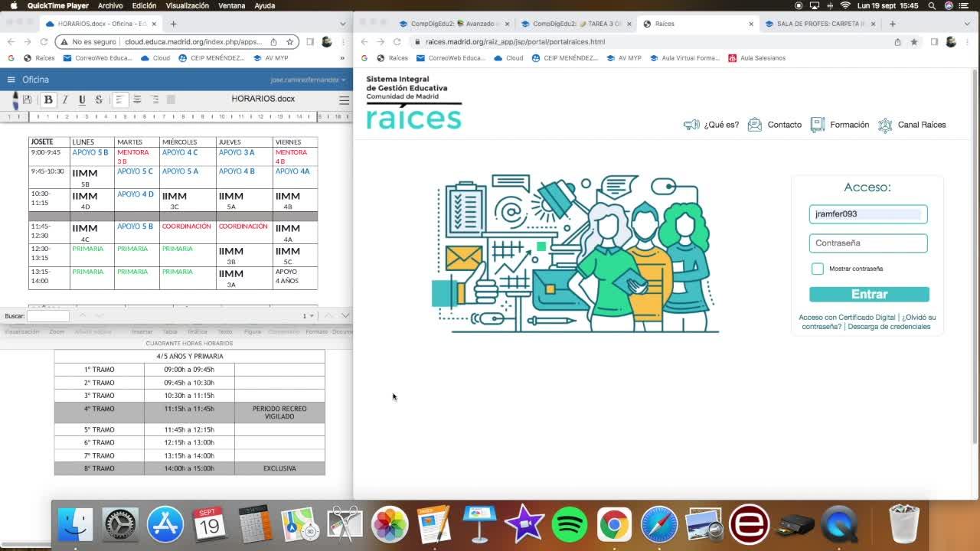Click username field containing jramfer093
This screenshot has height=551, width=980.
point(868,214)
